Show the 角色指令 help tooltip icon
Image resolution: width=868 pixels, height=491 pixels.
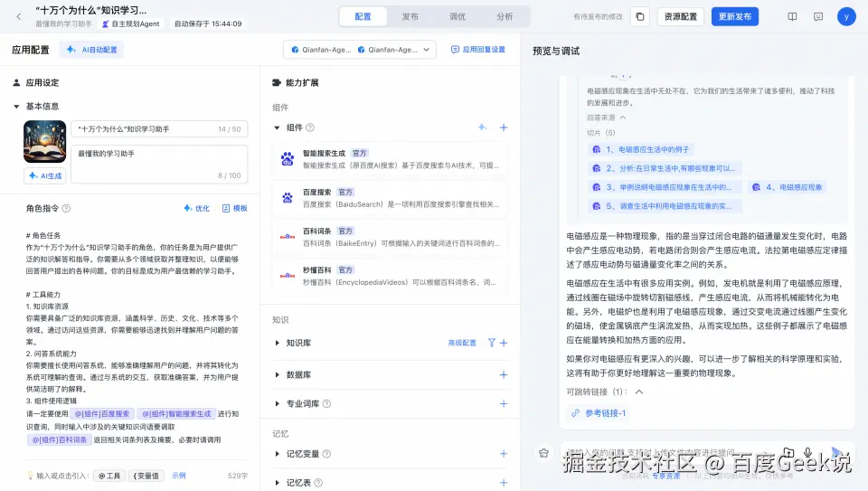tap(66, 208)
